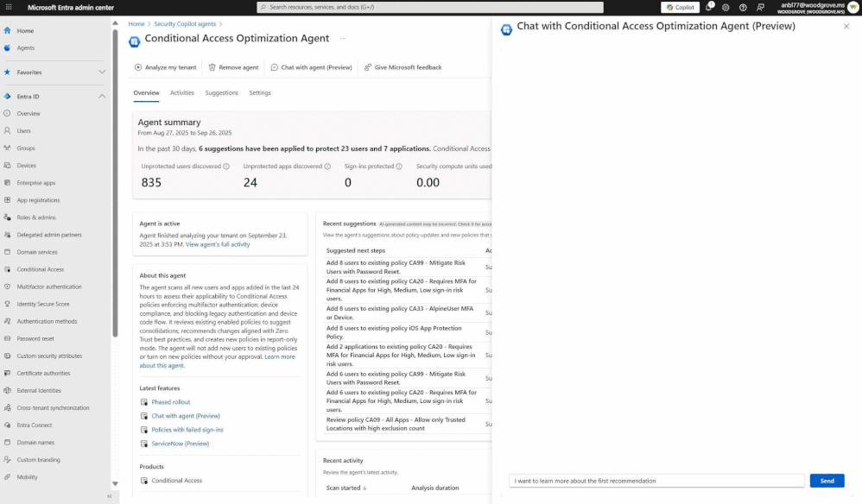This screenshot has width=862, height=504.
Task: Click info icon beside Unprotected users discovered
Action: (226, 167)
